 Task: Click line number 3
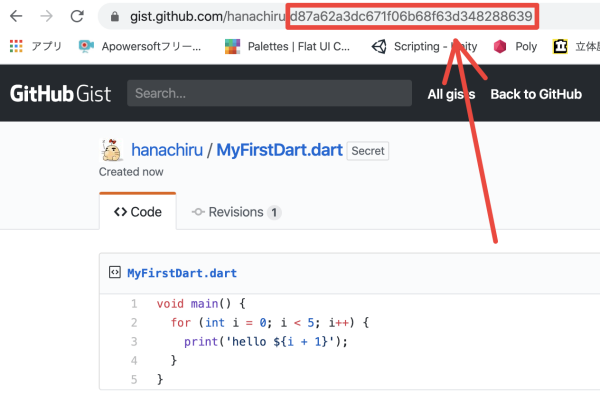coord(134,341)
